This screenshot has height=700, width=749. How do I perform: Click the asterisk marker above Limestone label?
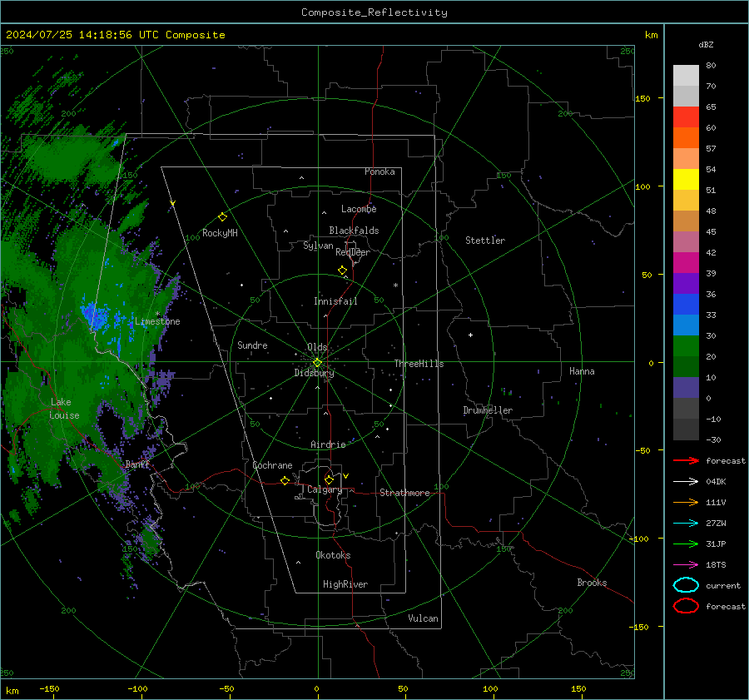pyautogui.click(x=157, y=314)
